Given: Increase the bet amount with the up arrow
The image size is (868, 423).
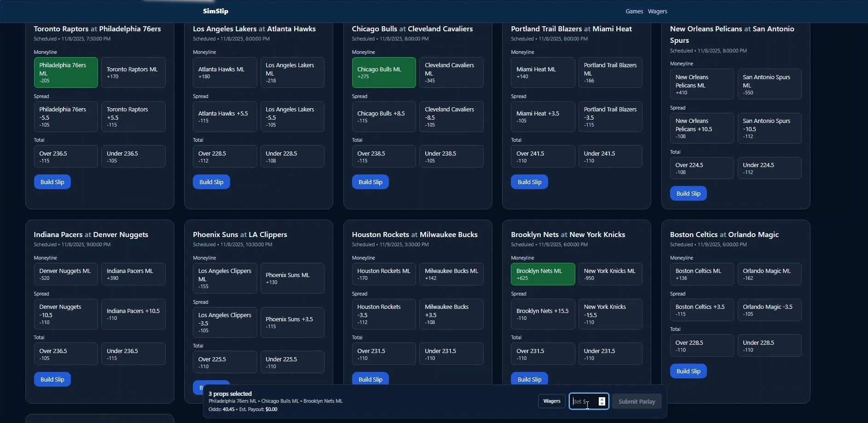Looking at the screenshot, I should tap(602, 399).
